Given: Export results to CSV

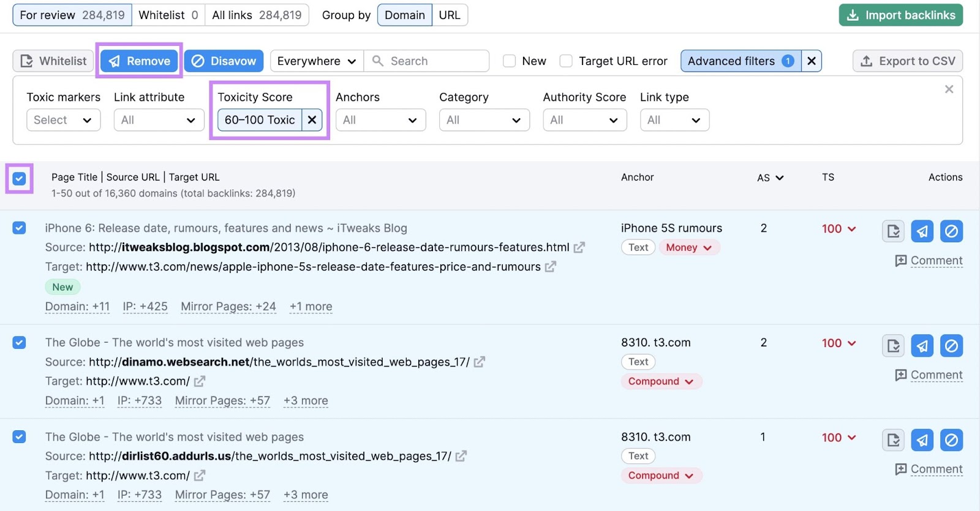Looking at the screenshot, I should click(908, 61).
